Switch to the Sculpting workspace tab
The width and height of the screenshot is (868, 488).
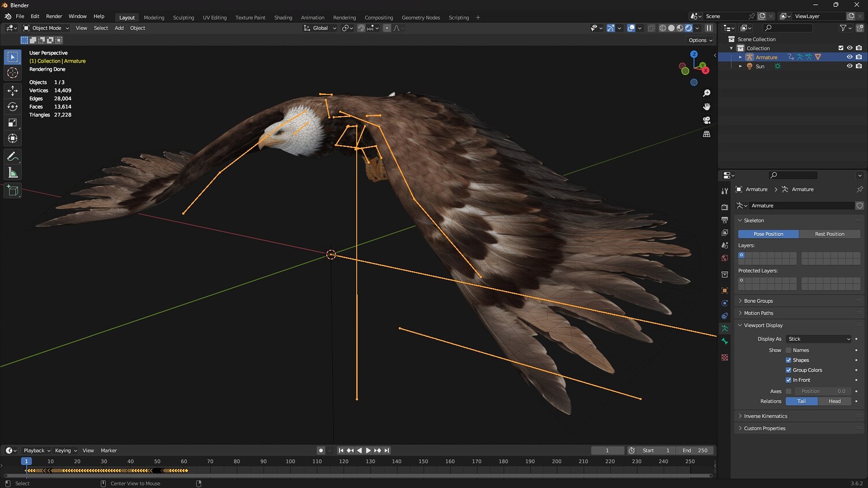pos(183,17)
